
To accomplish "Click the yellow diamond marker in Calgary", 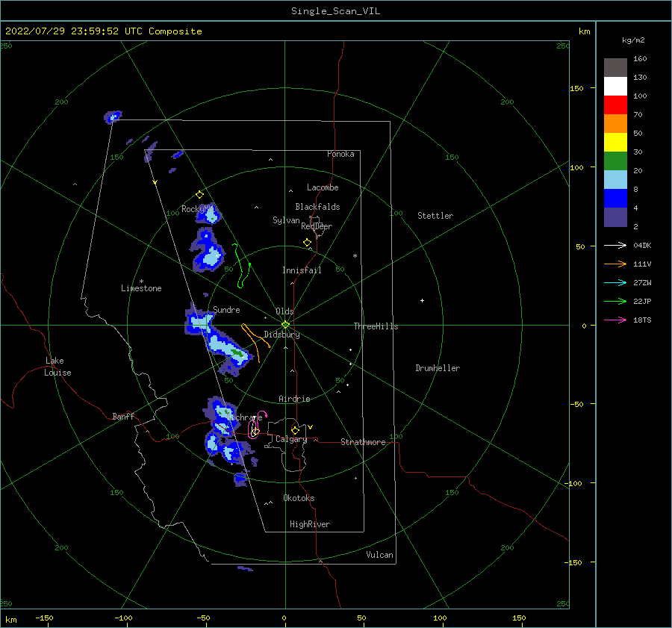I will click(295, 430).
